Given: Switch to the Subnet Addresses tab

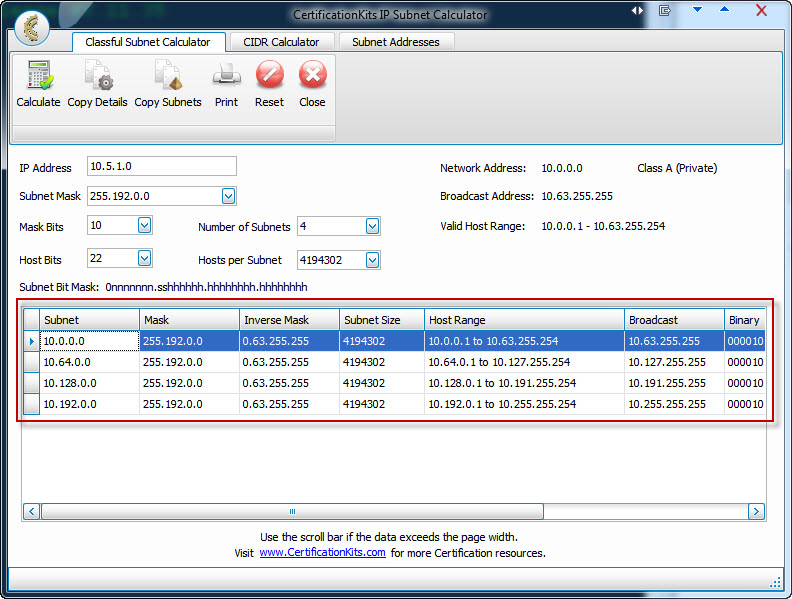Looking at the screenshot, I should pyautogui.click(x=396, y=42).
